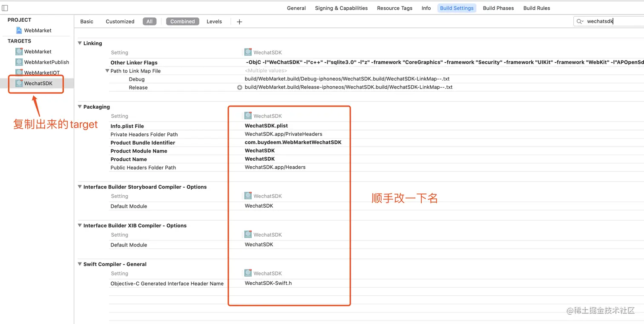Click the WebMarket target icon
The image size is (644, 324).
coord(19,51)
